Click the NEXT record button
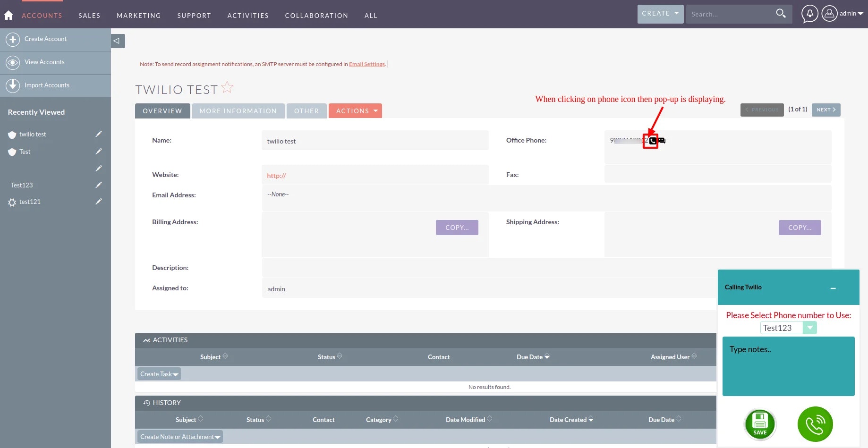 [826, 110]
